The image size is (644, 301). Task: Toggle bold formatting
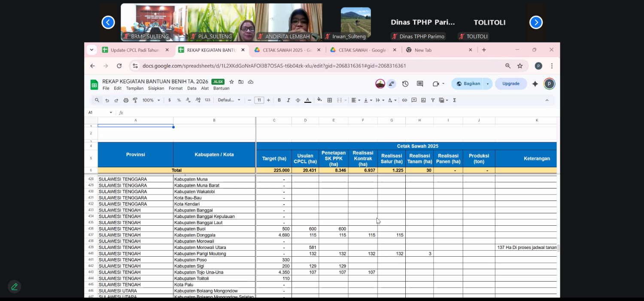point(279,100)
